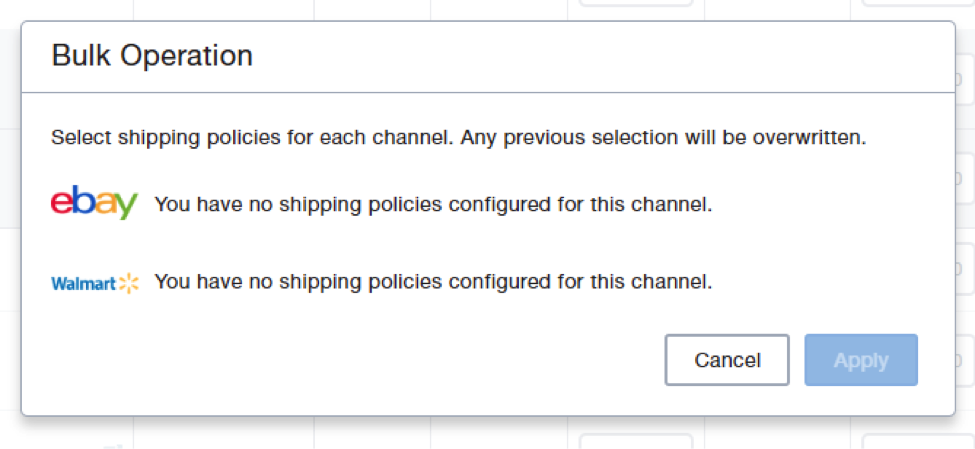This screenshot has width=975, height=449.
Task: Click the small background icon below the dialog's left side
Action: (x=114, y=443)
